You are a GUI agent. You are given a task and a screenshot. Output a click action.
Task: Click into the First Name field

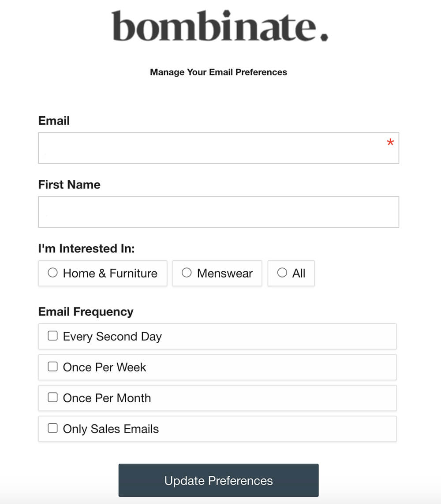click(x=218, y=212)
